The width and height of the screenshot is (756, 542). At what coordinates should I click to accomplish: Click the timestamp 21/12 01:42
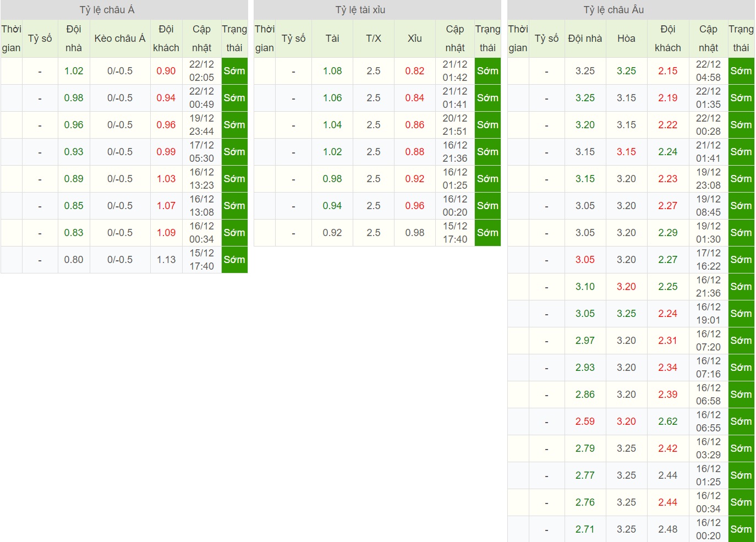click(455, 71)
